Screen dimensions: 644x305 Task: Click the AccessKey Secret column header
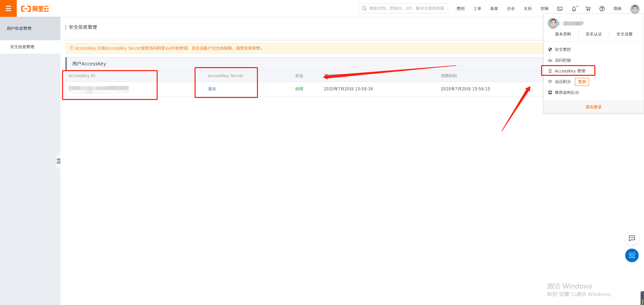(x=225, y=76)
